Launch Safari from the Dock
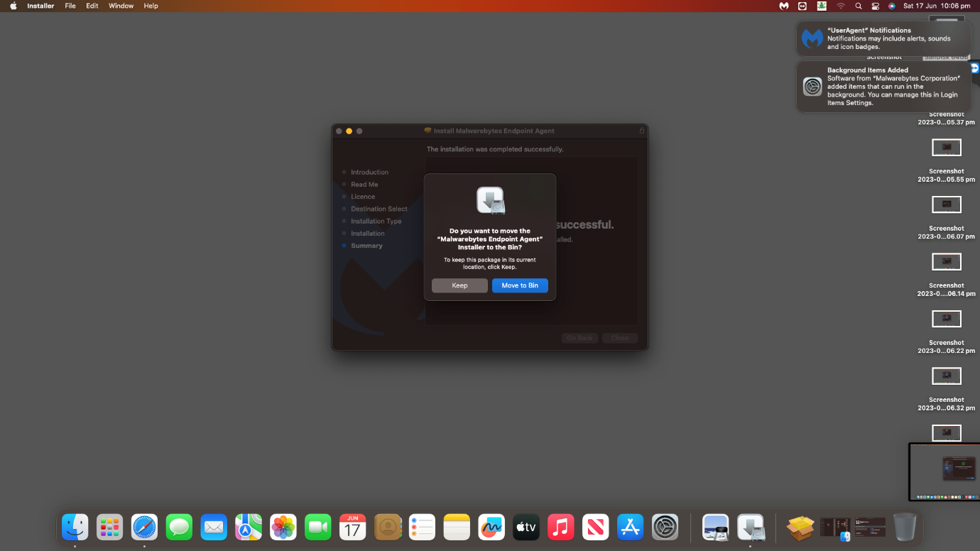Viewport: 980px width, 551px height. (144, 527)
